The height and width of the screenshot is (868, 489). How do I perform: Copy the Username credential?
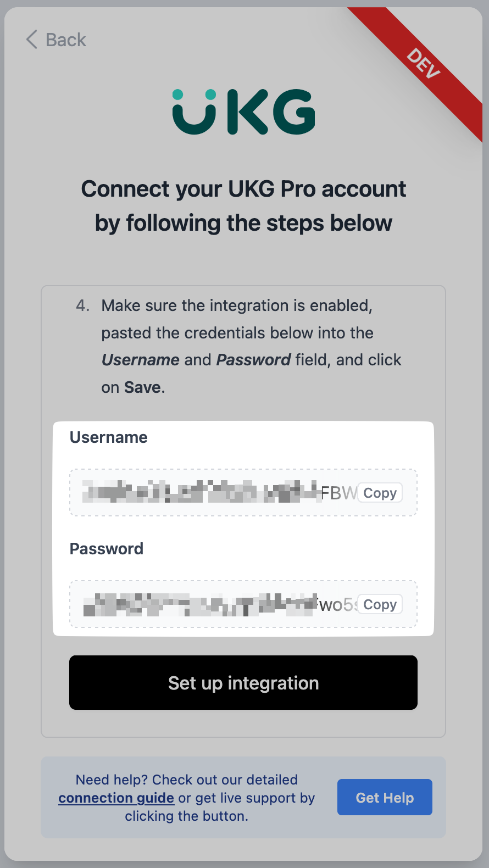[380, 493]
